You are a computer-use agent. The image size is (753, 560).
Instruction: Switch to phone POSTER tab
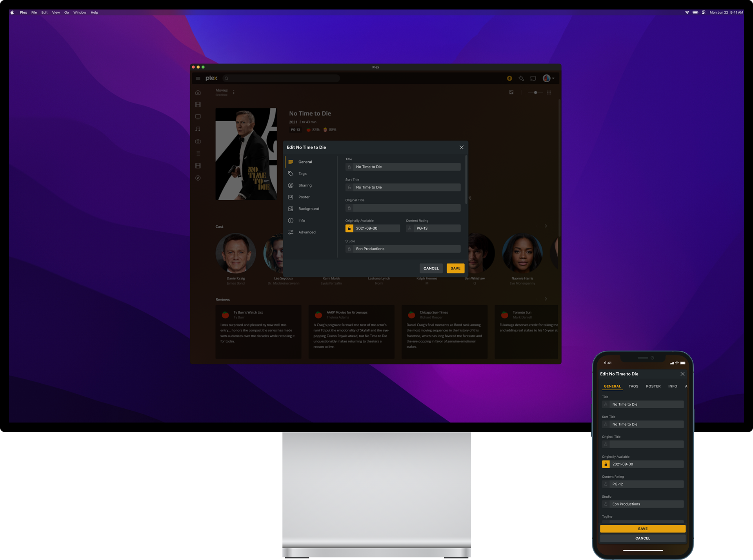(x=653, y=386)
